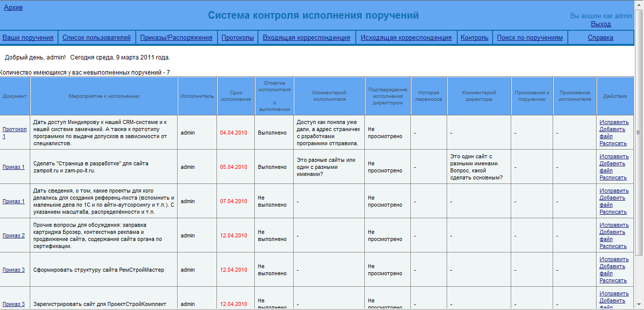Open Входящая корреспонденция
This screenshot has height=310, width=644.
coord(306,37)
